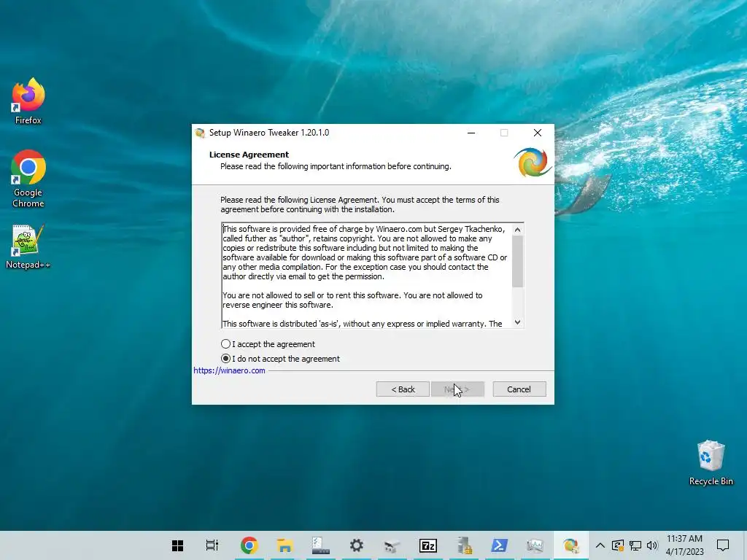747x560 pixels.
Task: Open the https://winaero.com link
Action: click(x=229, y=370)
